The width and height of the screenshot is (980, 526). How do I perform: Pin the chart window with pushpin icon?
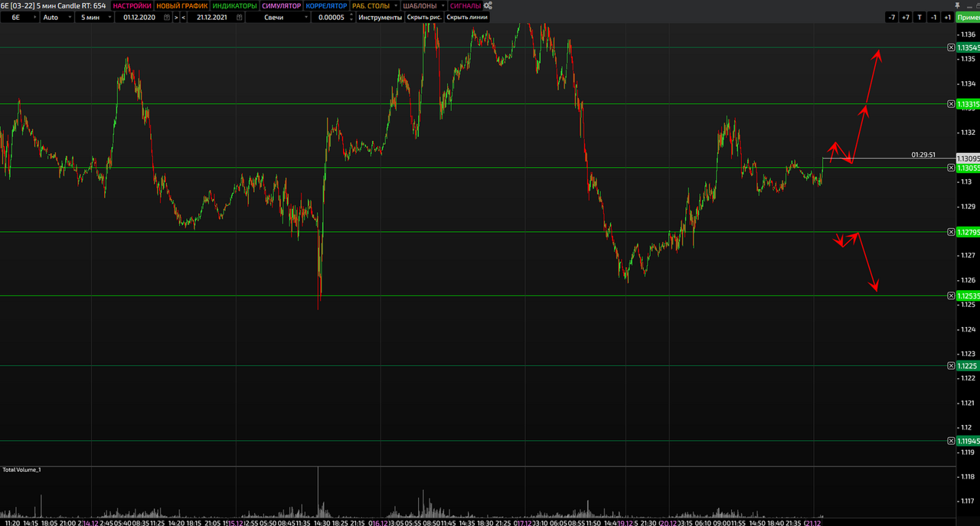(x=957, y=5)
